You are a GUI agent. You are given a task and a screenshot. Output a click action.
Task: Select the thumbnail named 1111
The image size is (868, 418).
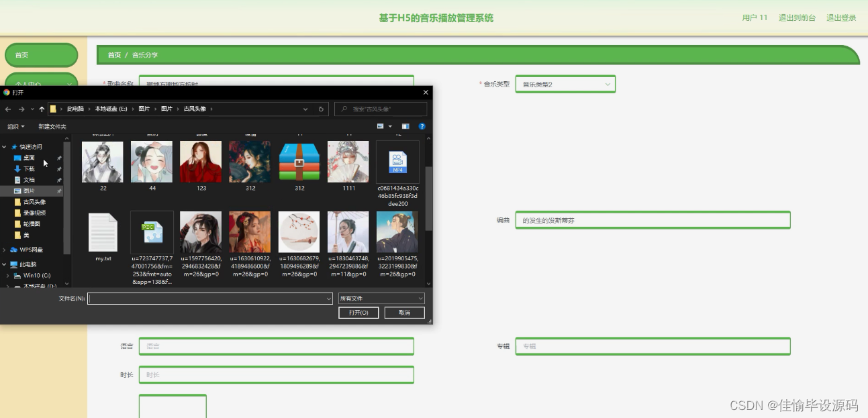pyautogui.click(x=348, y=161)
